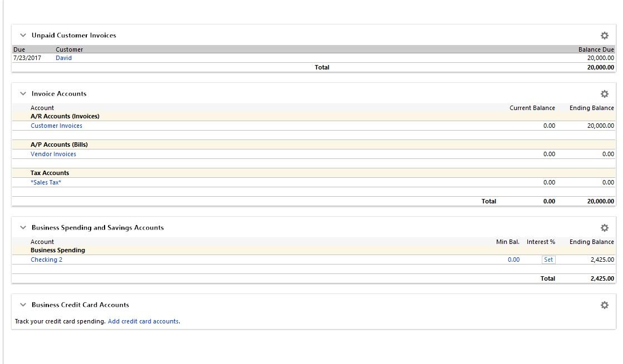
Task: Click the Checking 2 ending balance 2,425.00
Action: pyautogui.click(x=602, y=260)
